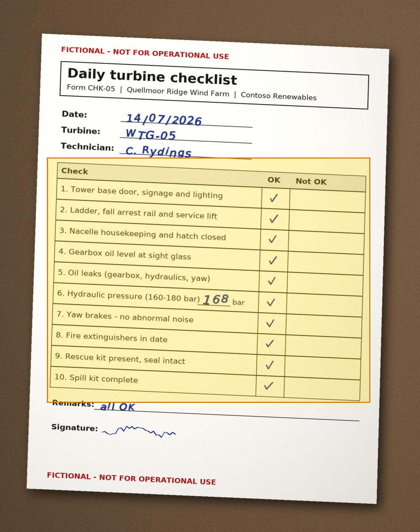
Task: Click '5. Oil leaks (gearbox, hydraulics, yaw)'
Action: 134,275
